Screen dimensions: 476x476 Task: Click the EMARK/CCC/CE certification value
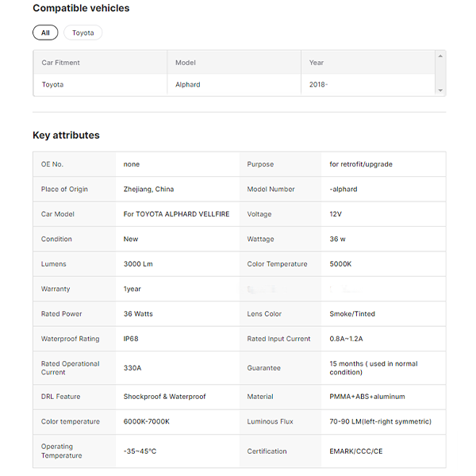[x=355, y=451]
